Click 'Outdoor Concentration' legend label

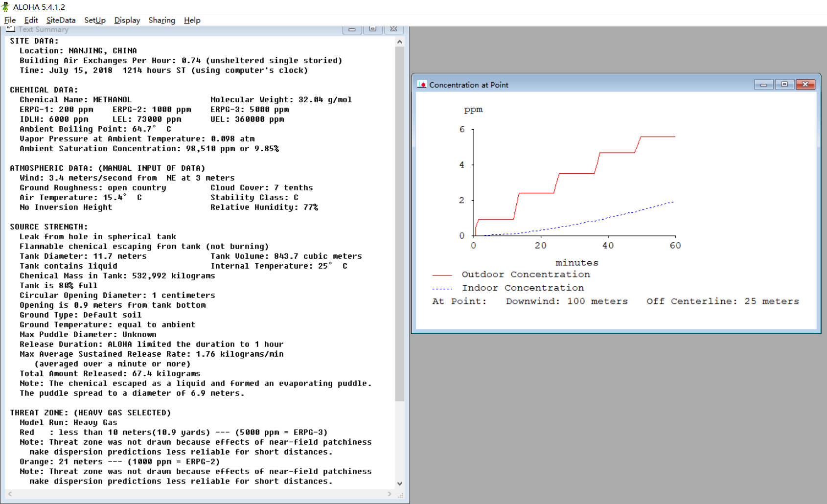coord(526,275)
